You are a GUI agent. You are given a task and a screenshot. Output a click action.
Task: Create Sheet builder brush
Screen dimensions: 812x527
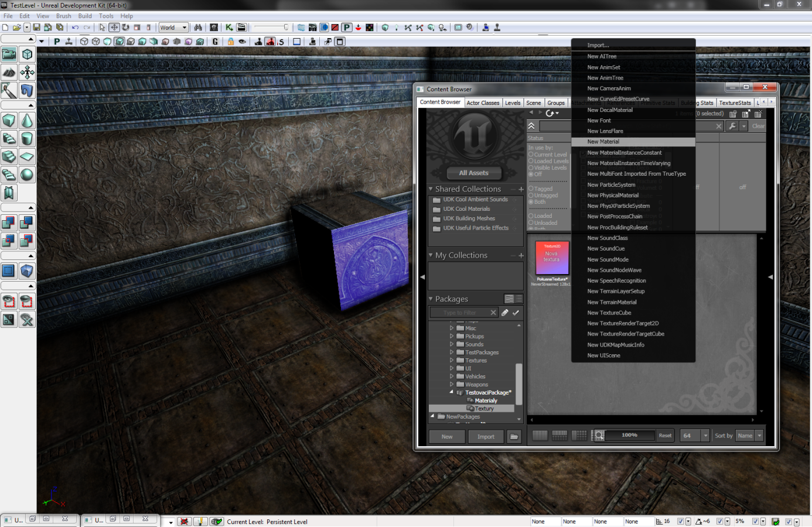(27, 157)
